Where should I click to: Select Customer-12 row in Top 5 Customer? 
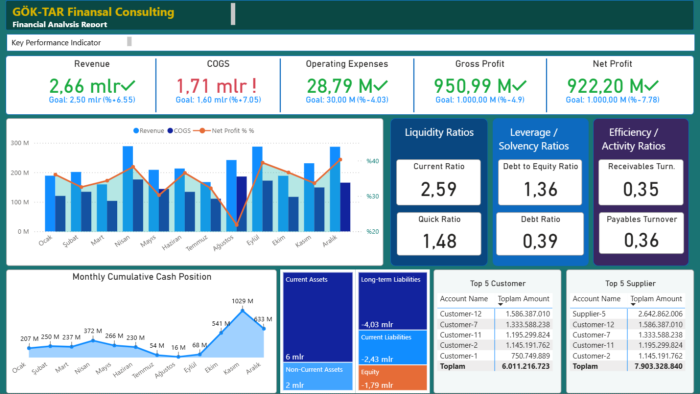click(495, 314)
